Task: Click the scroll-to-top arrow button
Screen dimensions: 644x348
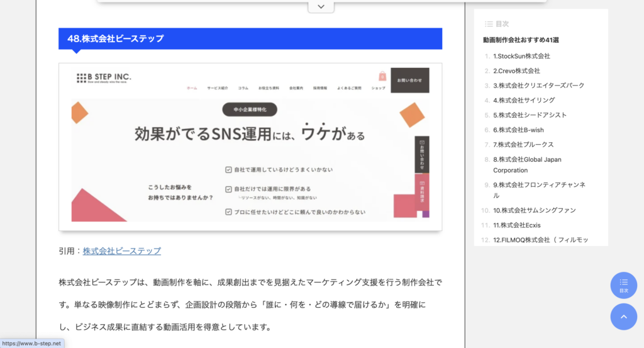Action: pos(623,317)
